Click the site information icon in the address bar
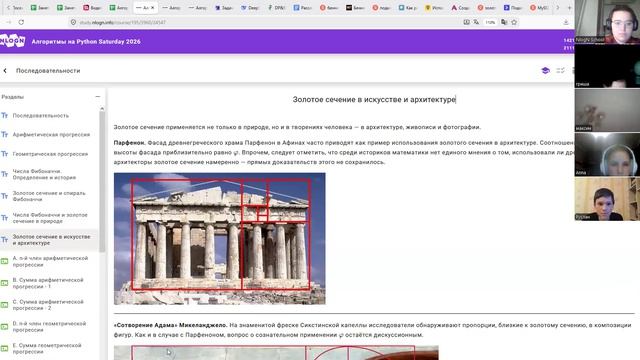The height and width of the screenshot is (360, 640). click(x=73, y=22)
